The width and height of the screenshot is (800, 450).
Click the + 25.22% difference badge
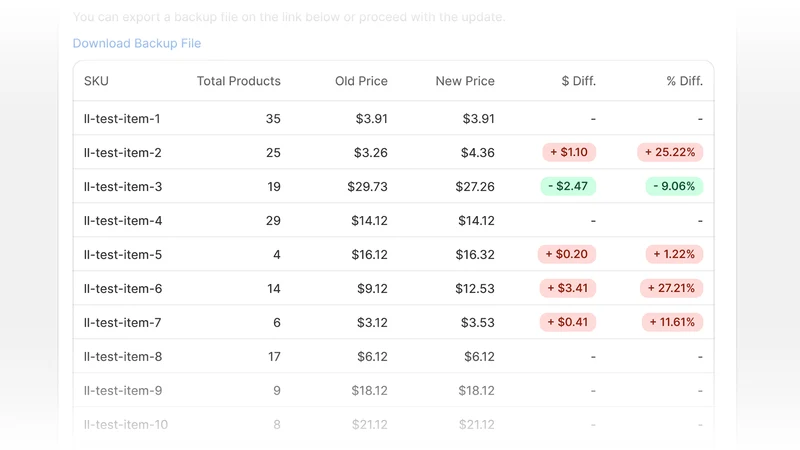[x=670, y=152]
